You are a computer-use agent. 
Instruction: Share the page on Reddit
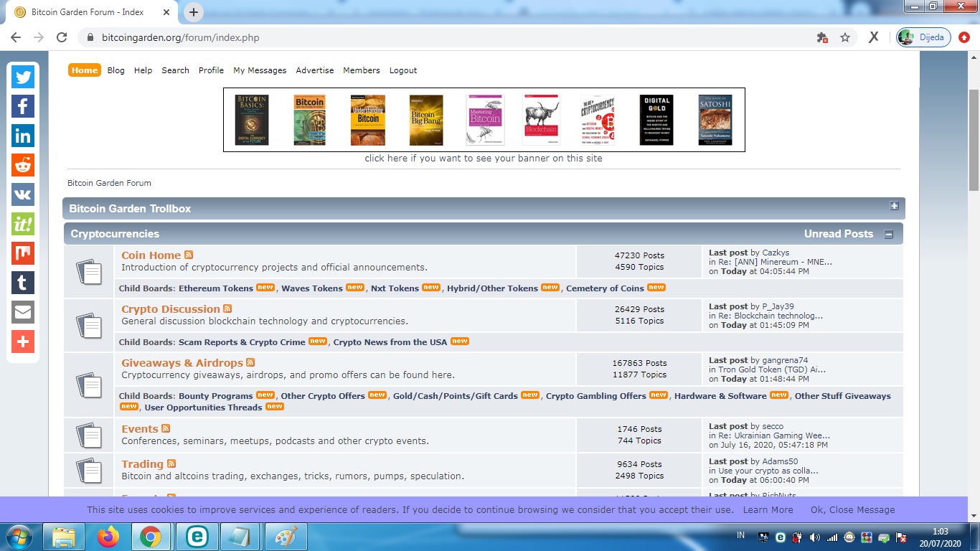tap(23, 165)
